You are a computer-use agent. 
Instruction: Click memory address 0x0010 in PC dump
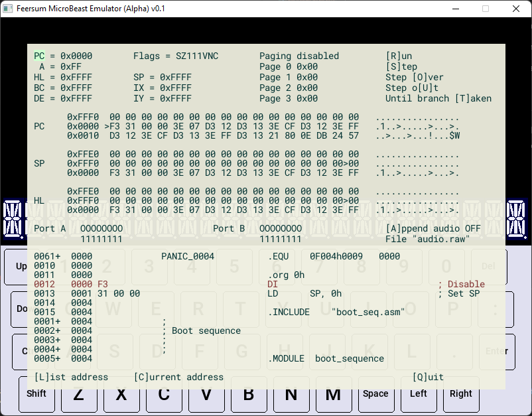tap(83, 136)
